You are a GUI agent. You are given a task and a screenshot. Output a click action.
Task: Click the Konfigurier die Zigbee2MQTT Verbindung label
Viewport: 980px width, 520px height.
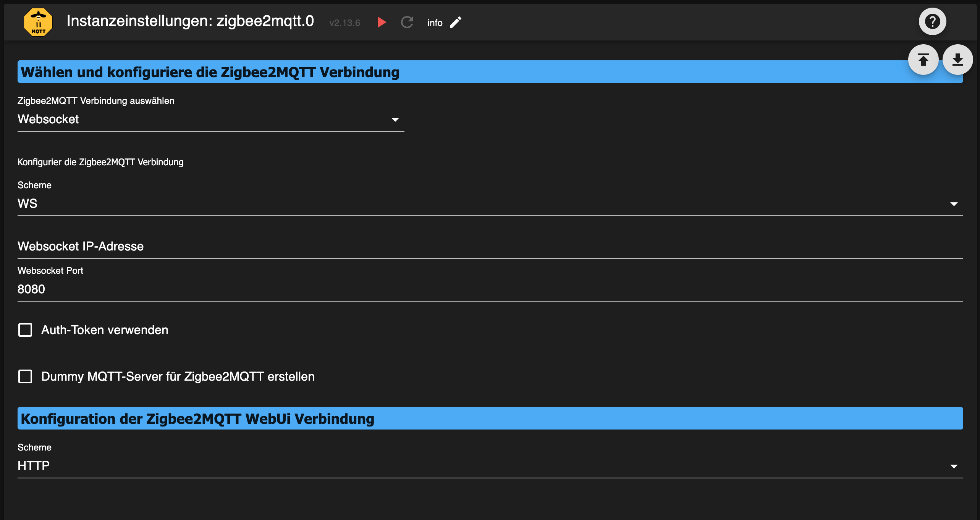point(100,162)
